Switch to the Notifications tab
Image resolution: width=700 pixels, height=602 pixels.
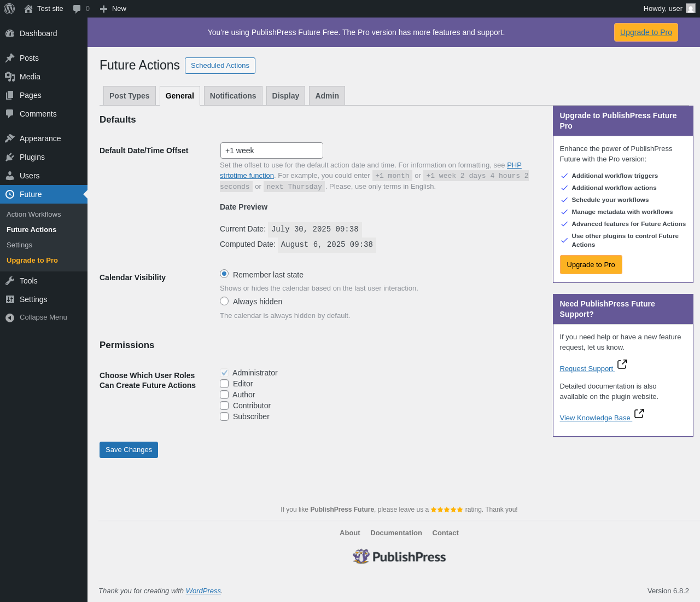(233, 96)
